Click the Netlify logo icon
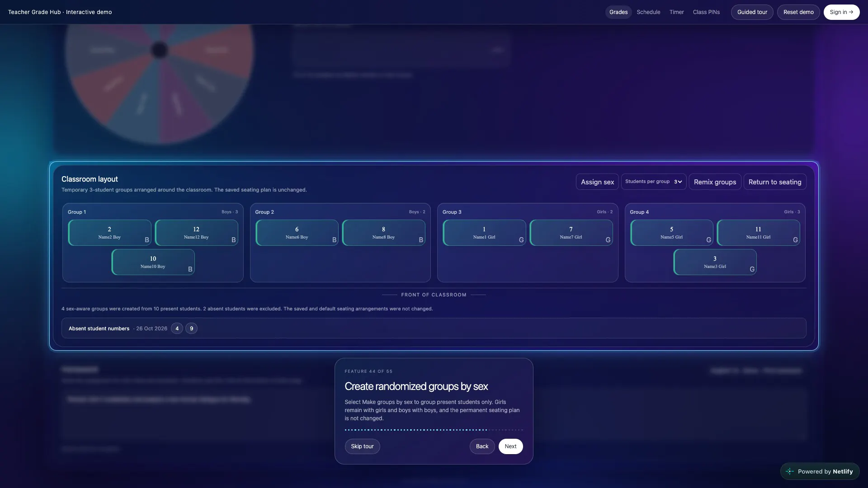Screen dimensions: 868x488 point(790,471)
